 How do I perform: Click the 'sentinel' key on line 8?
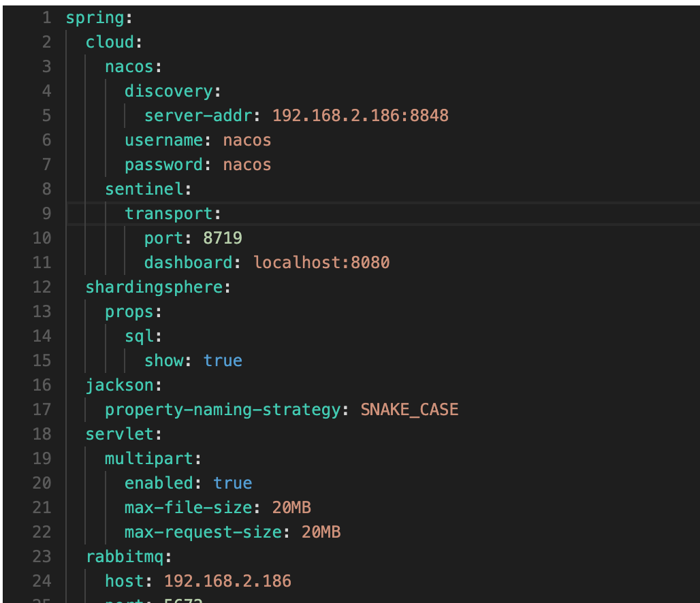pos(144,189)
